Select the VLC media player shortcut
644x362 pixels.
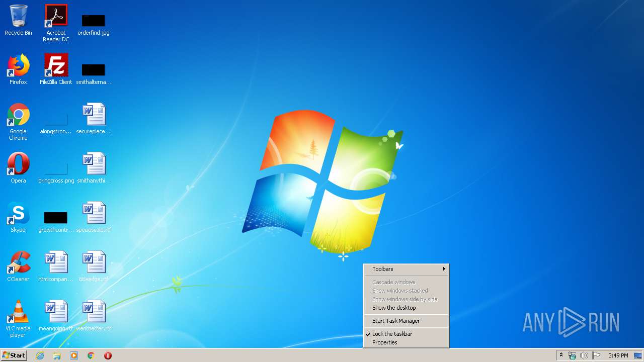coord(18,319)
